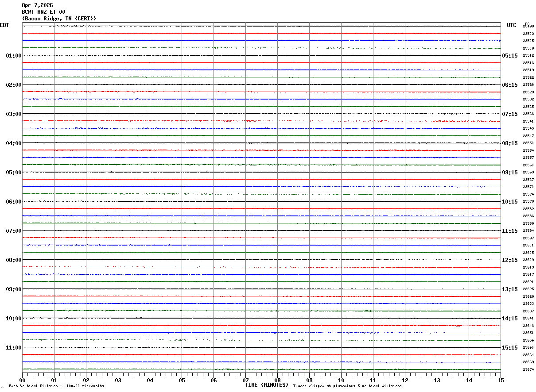Viewport: 536px width, 392px height.
Task: Click the DC offset value "23656"
Action: click(x=528, y=340)
